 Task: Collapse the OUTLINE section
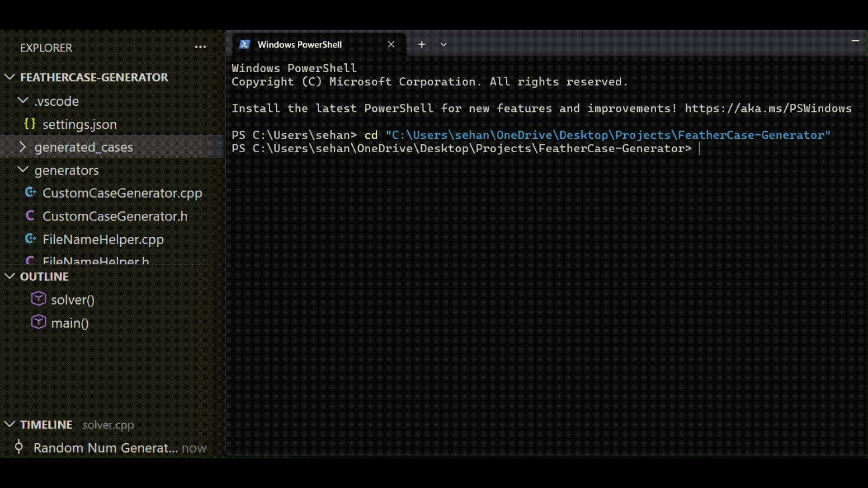[9, 277]
